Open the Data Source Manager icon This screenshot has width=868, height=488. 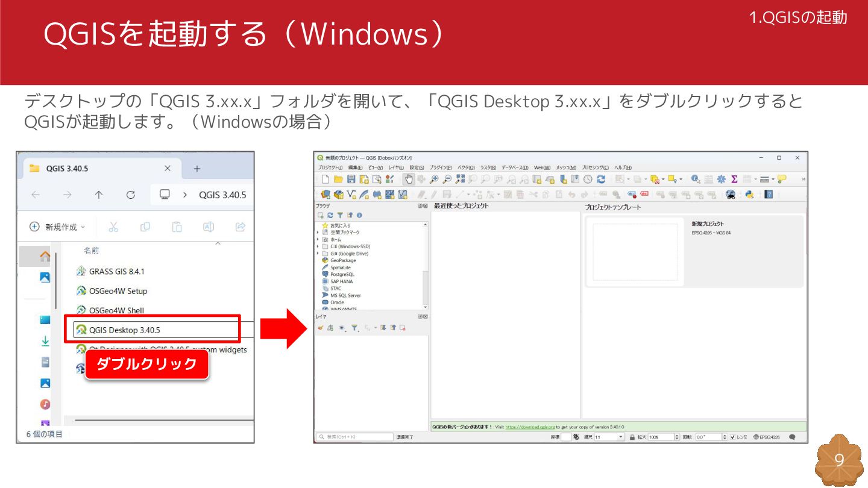pyautogui.click(x=325, y=194)
